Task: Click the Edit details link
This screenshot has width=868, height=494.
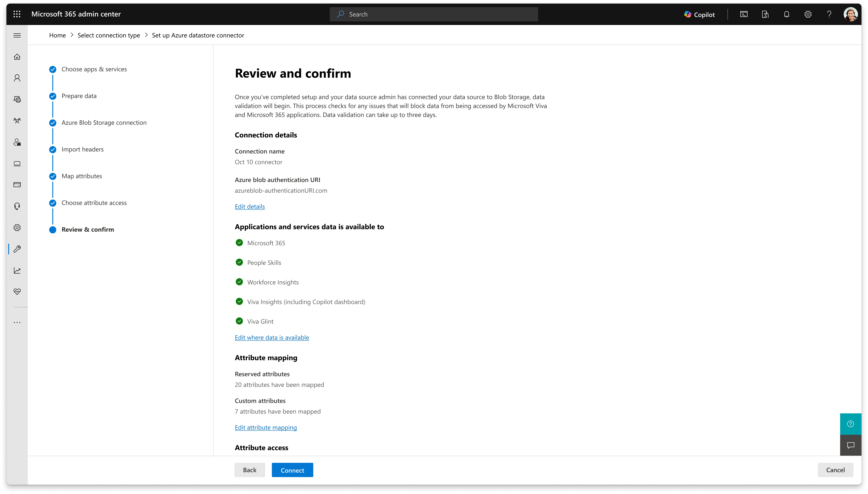Action: tap(250, 207)
